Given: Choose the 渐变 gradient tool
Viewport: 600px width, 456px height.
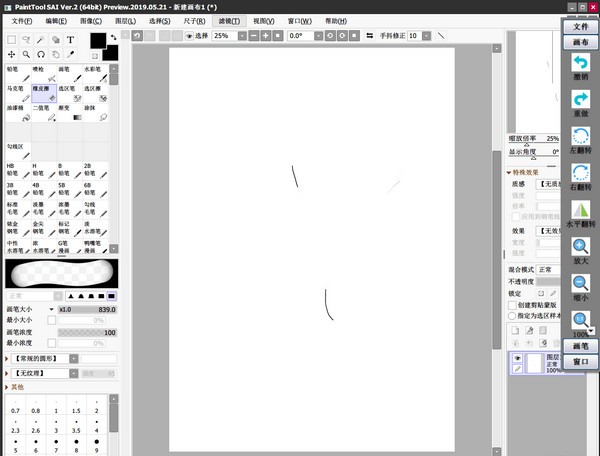Looking at the screenshot, I should coord(70,113).
